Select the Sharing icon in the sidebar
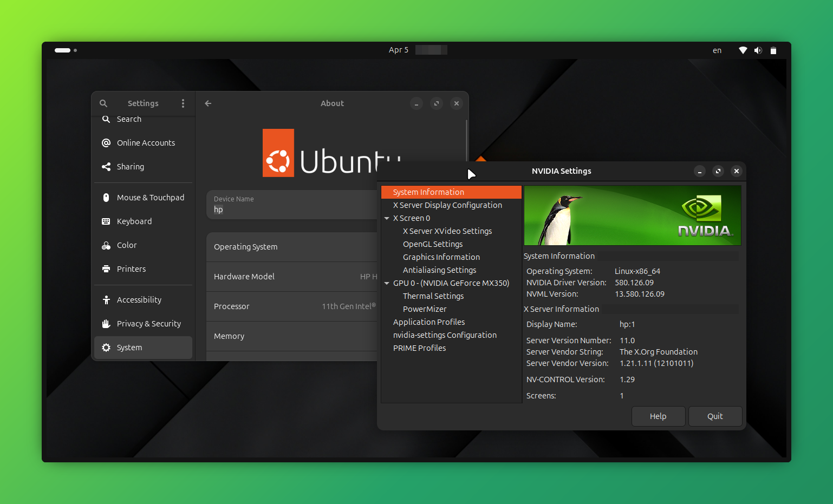833x504 pixels. [106, 166]
